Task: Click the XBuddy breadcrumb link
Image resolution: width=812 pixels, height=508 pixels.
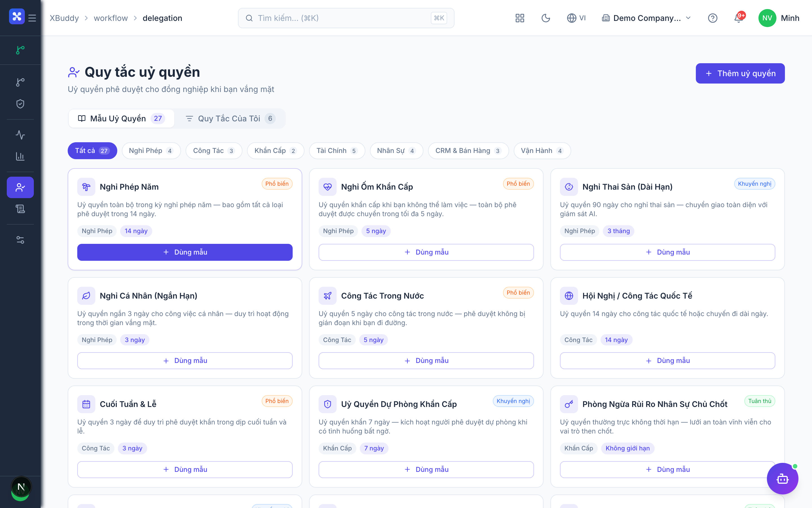Action: point(64,18)
